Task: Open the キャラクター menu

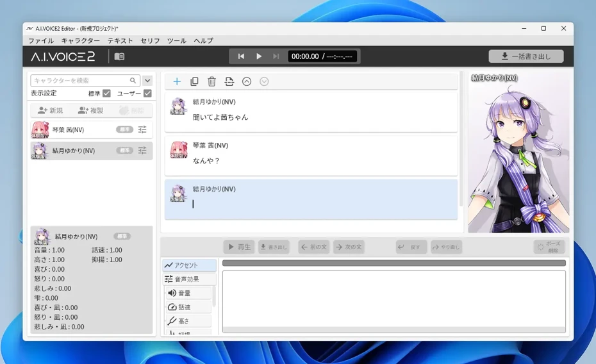Action: click(x=81, y=40)
